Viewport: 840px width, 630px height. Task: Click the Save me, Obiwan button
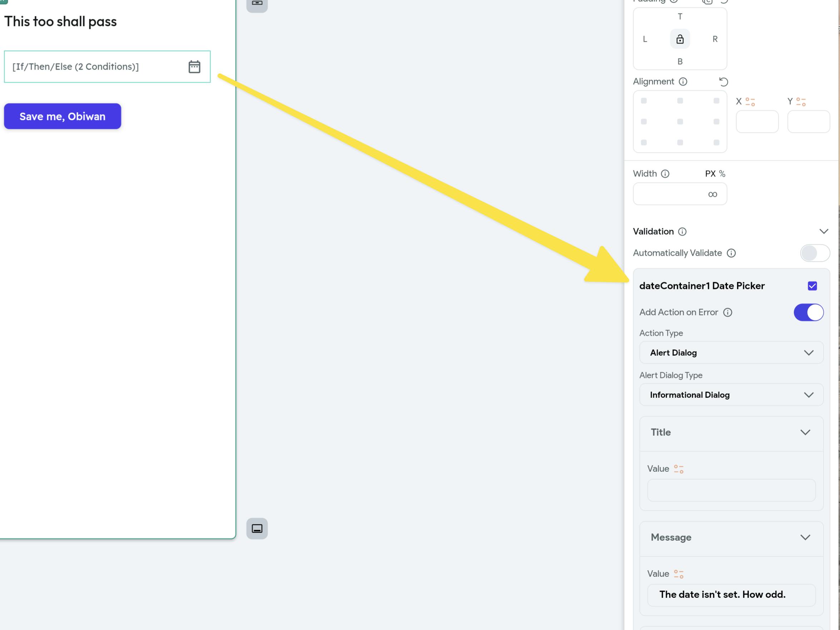(x=63, y=116)
